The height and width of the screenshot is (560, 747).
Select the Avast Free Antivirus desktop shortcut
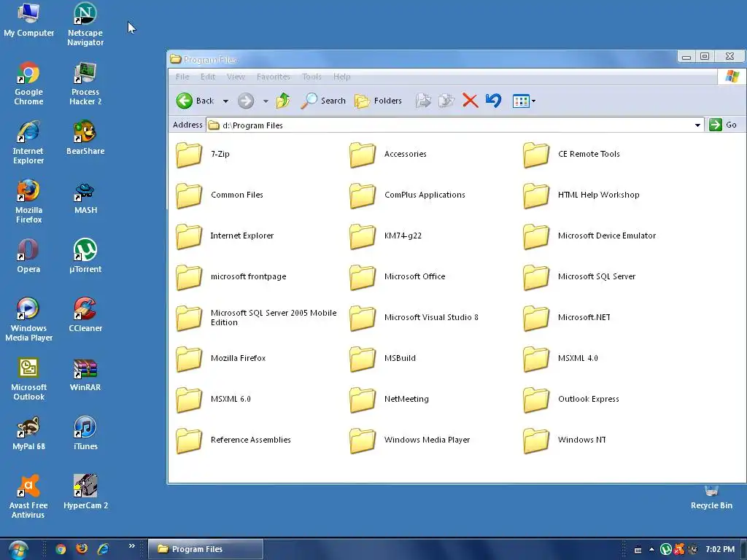[28, 497]
